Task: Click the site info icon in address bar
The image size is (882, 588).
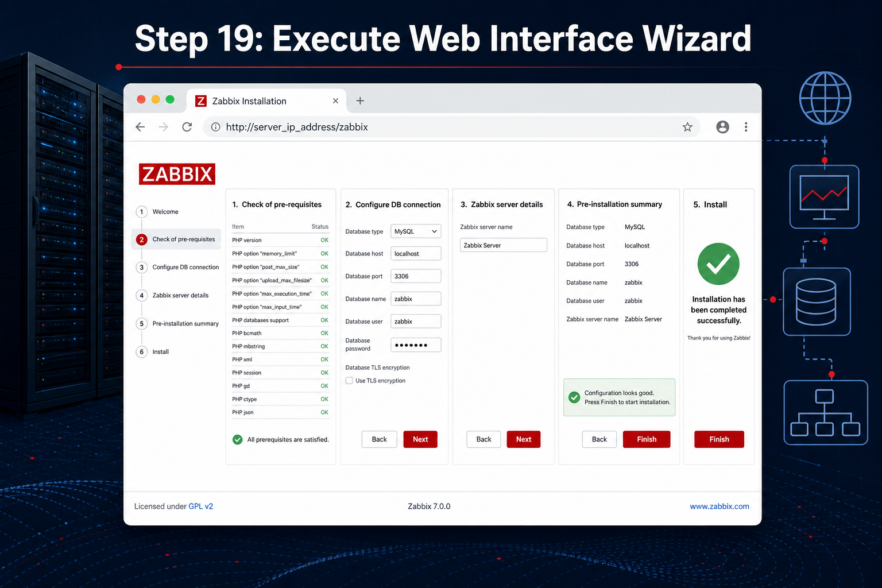Action: [215, 127]
